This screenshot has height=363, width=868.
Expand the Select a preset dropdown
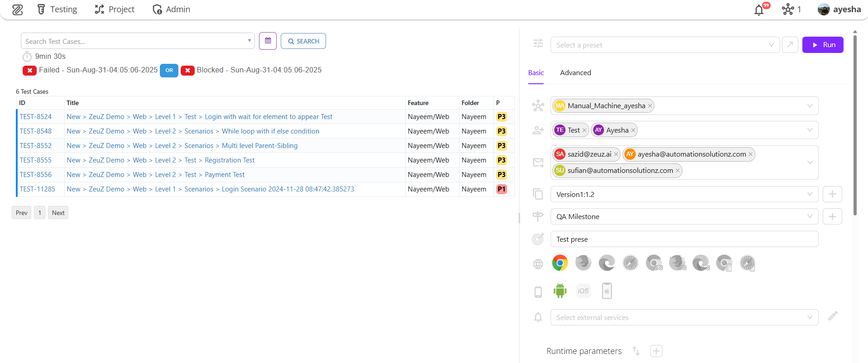[665, 45]
